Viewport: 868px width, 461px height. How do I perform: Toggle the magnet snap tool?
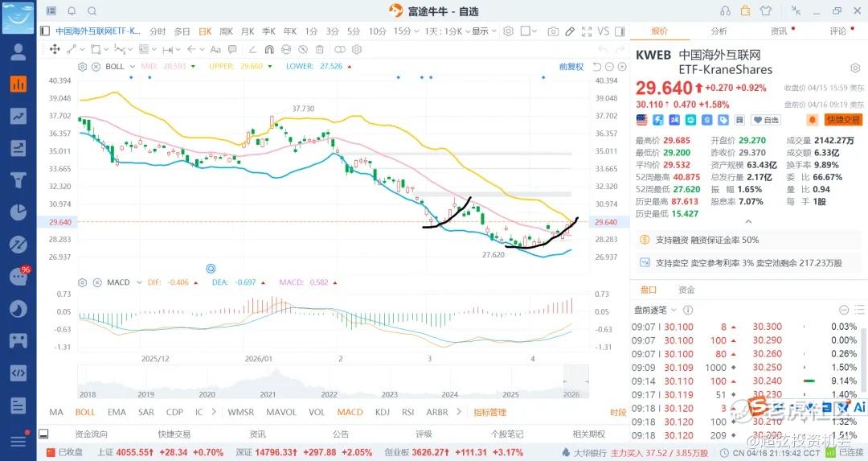(269, 49)
